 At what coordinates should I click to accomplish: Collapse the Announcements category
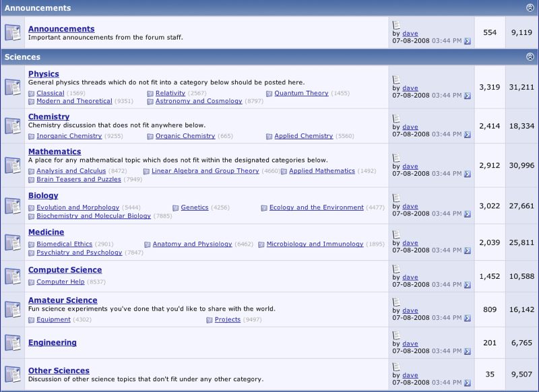530,8
